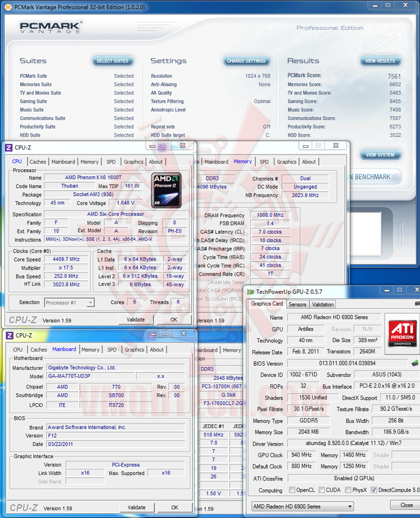Image resolution: width=420 pixels, height=518 pixels.
Task: Click the CPU-Z icon in top CPU-Z window
Action: 9,148
